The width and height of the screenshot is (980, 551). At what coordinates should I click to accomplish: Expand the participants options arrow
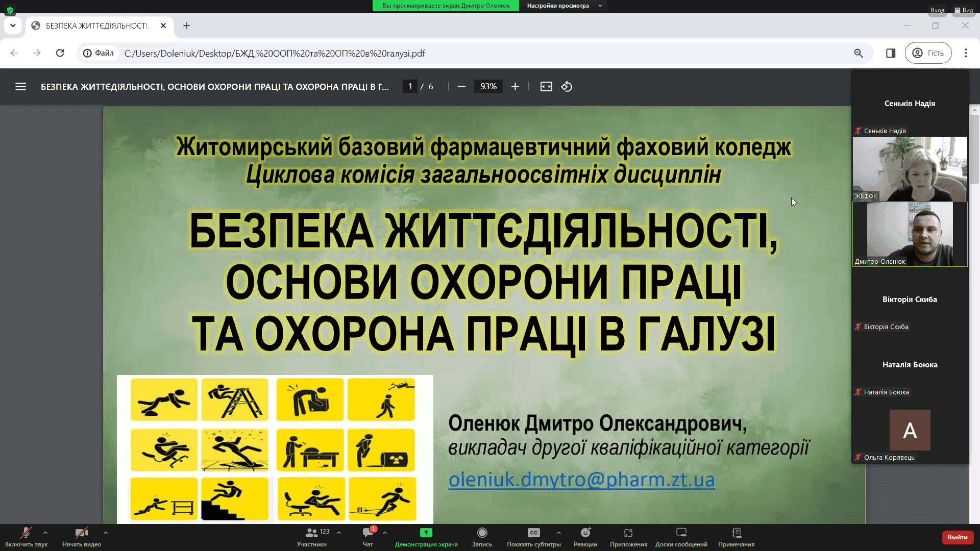click(339, 533)
